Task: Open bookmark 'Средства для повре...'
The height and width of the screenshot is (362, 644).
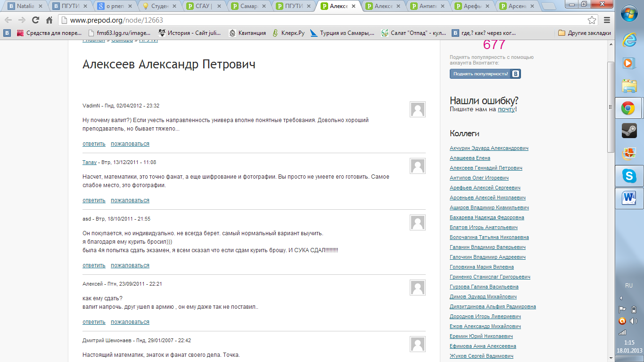Action: click(x=50, y=33)
